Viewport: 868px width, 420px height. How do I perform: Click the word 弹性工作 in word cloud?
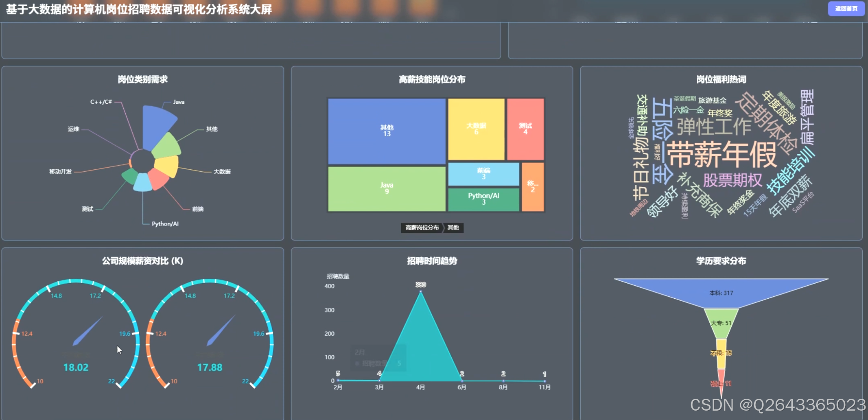(x=714, y=127)
